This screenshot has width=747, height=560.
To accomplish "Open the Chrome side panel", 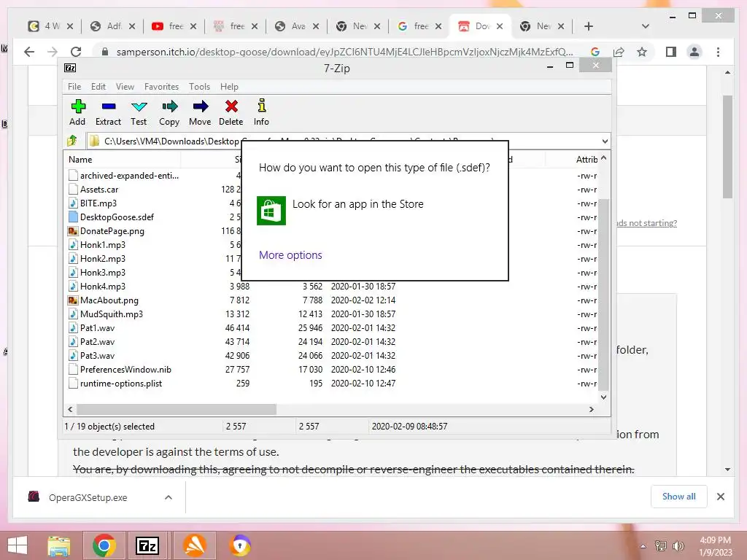I will coord(671,52).
